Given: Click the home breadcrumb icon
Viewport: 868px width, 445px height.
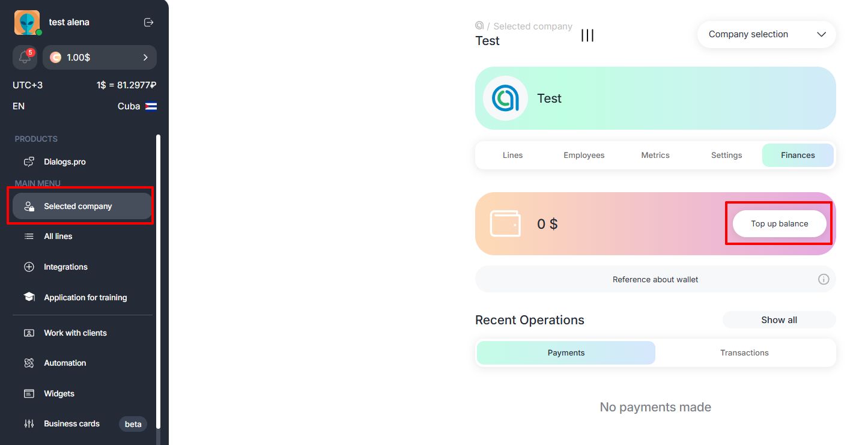Looking at the screenshot, I should tap(479, 26).
